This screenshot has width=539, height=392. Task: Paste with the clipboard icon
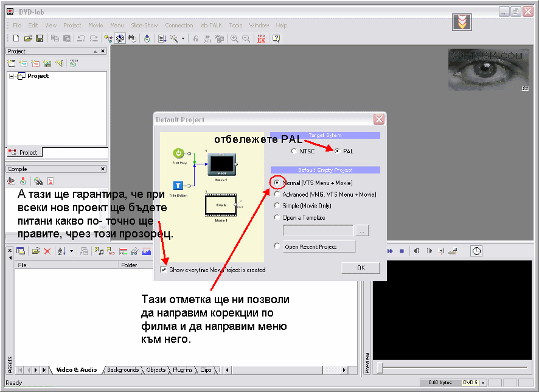67,38
